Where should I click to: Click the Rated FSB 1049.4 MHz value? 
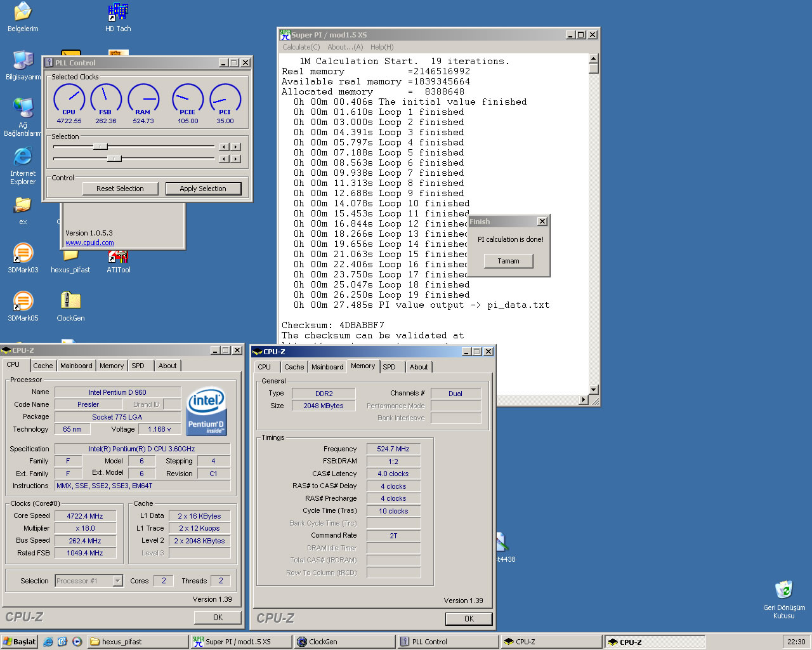pos(85,553)
